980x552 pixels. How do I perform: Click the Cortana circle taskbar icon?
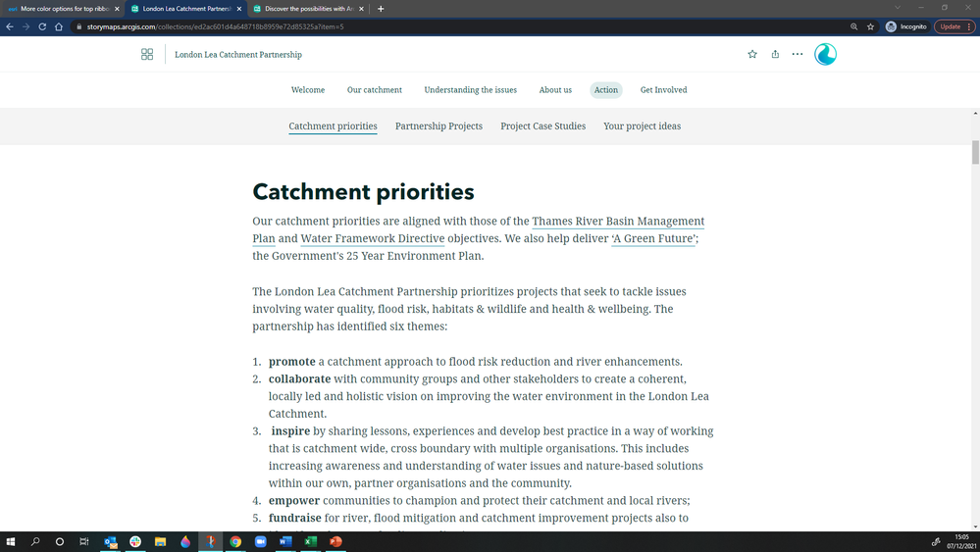point(60,541)
